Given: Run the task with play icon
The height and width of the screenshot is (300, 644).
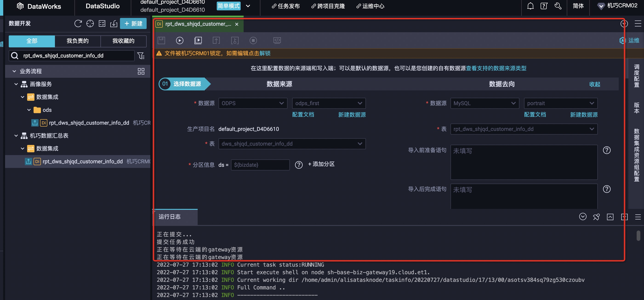Looking at the screenshot, I should point(180,40).
